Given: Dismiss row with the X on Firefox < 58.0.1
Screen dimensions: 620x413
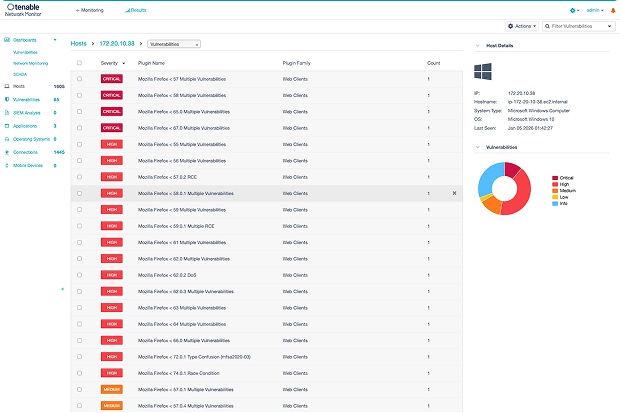Looking at the screenshot, I should (454, 193).
